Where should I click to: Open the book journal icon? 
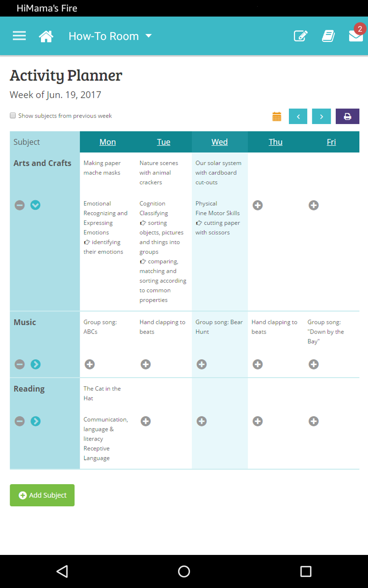tap(328, 36)
